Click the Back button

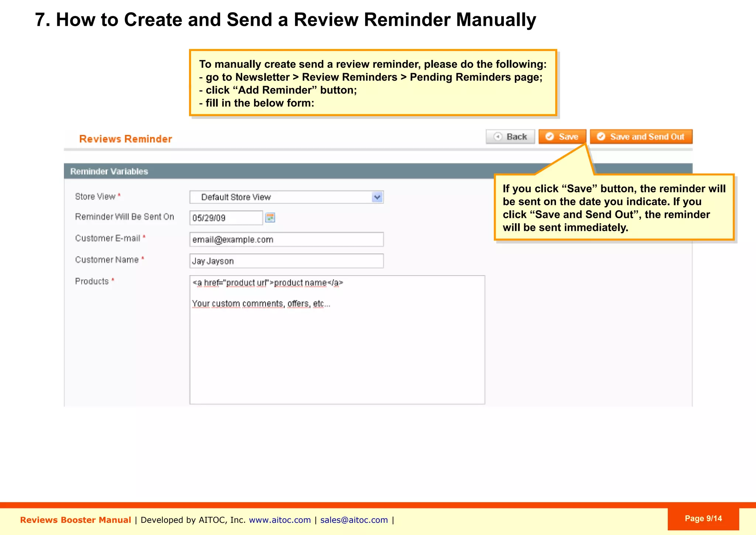[x=511, y=137]
